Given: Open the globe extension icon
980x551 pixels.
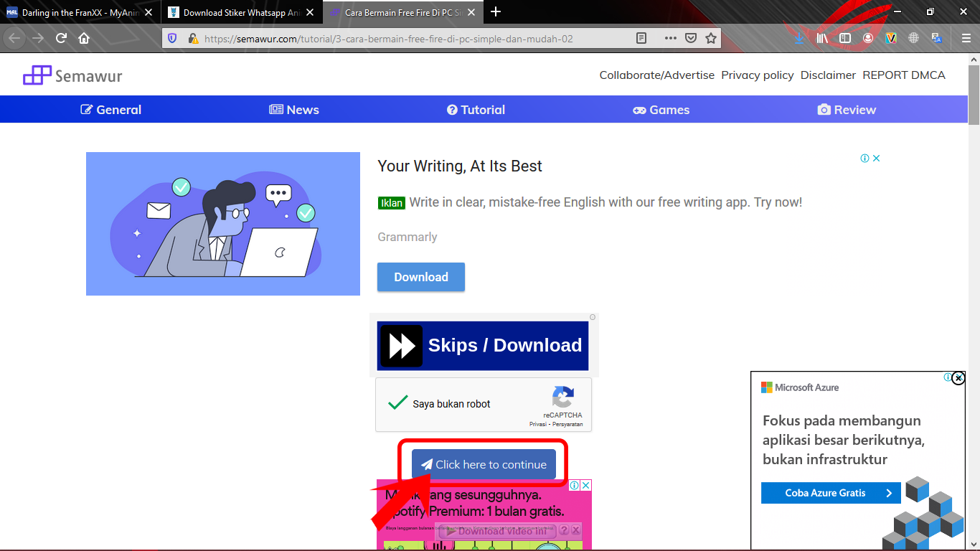Looking at the screenshot, I should 914,38.
